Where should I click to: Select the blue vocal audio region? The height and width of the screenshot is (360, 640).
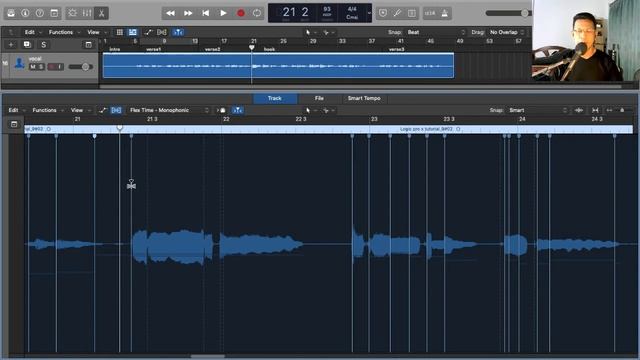coord(278,65)
